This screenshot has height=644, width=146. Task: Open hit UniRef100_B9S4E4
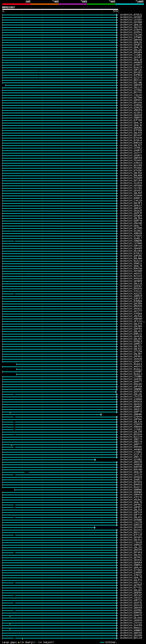pos(131,53)
